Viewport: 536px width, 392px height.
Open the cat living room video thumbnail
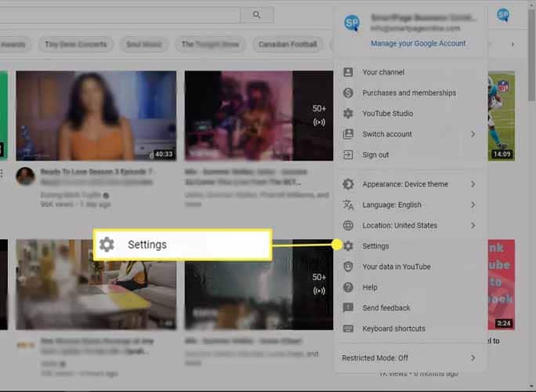click(96, 285)
